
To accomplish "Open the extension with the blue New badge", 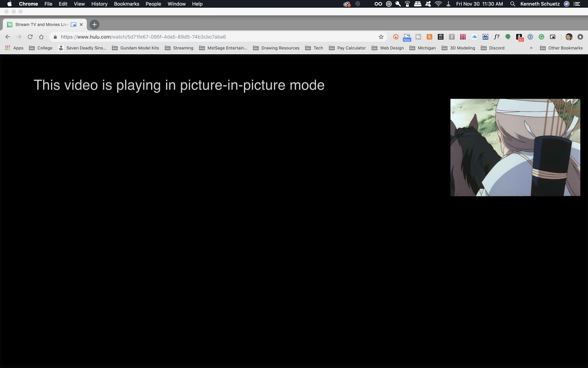I will 407,37.
